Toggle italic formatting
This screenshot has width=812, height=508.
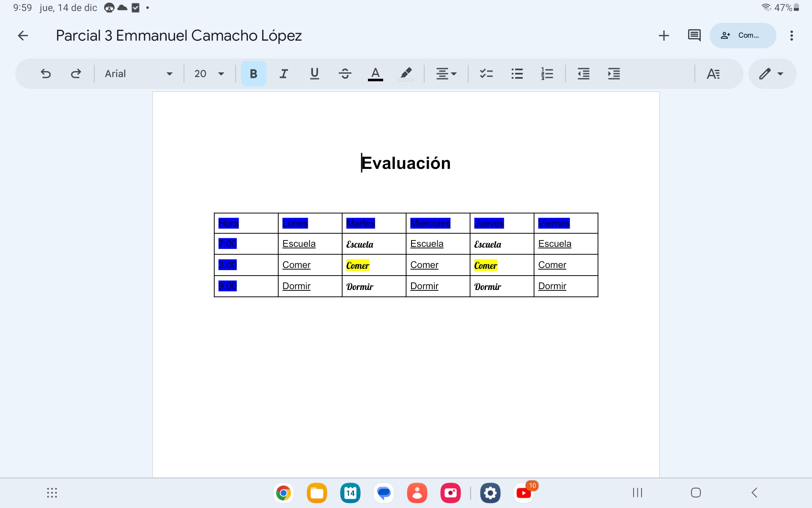click(284, 74)
